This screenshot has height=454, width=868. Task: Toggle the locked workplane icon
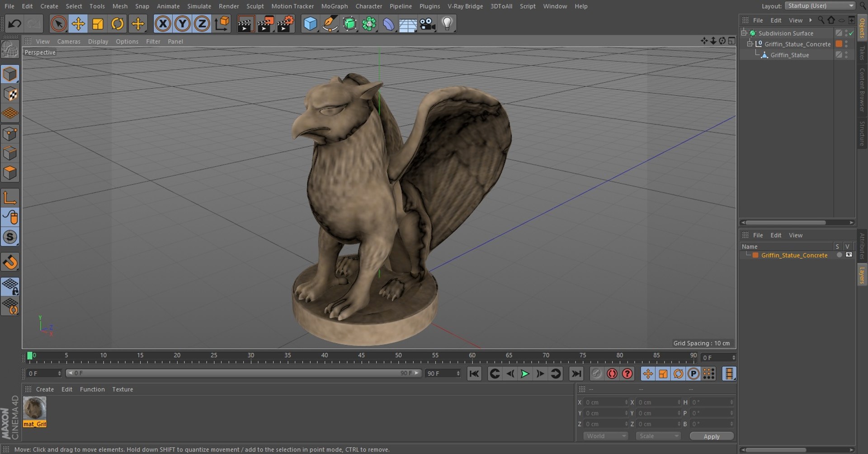pos(10,286)
